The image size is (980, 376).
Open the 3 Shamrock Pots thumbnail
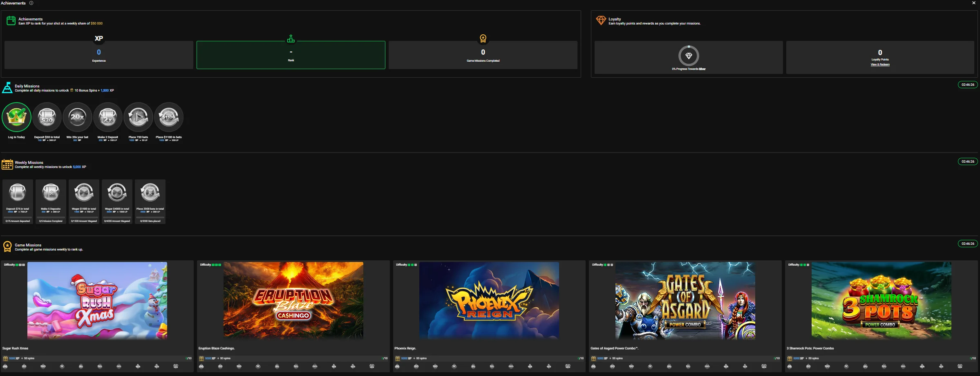click(882, 300)
